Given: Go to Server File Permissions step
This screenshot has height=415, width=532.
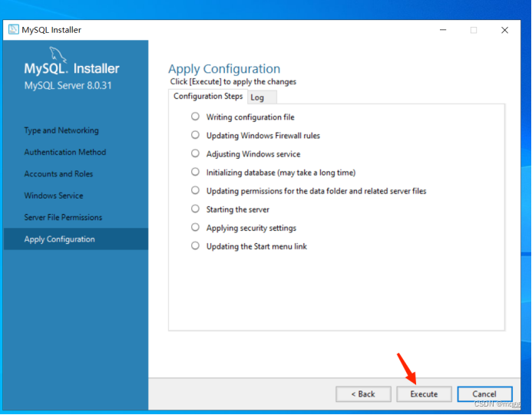Looking at the screenshot, I should click(63, 217).
